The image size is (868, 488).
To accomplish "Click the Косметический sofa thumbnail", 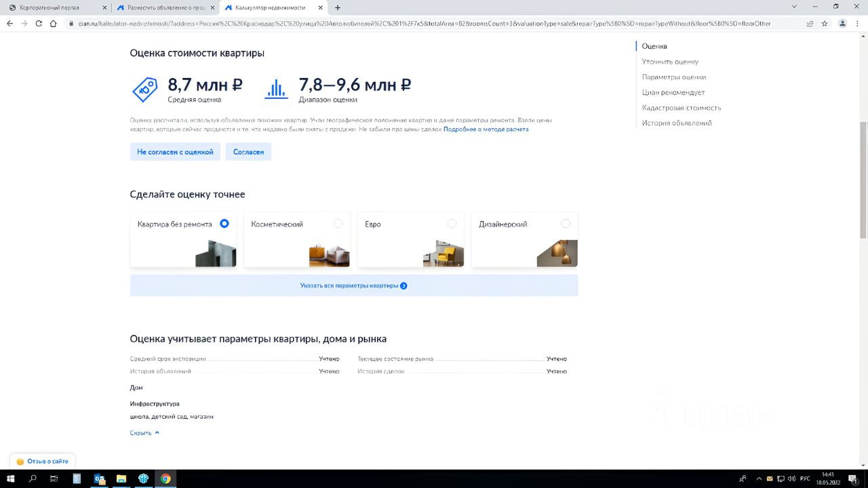I will tap(330, 255).
